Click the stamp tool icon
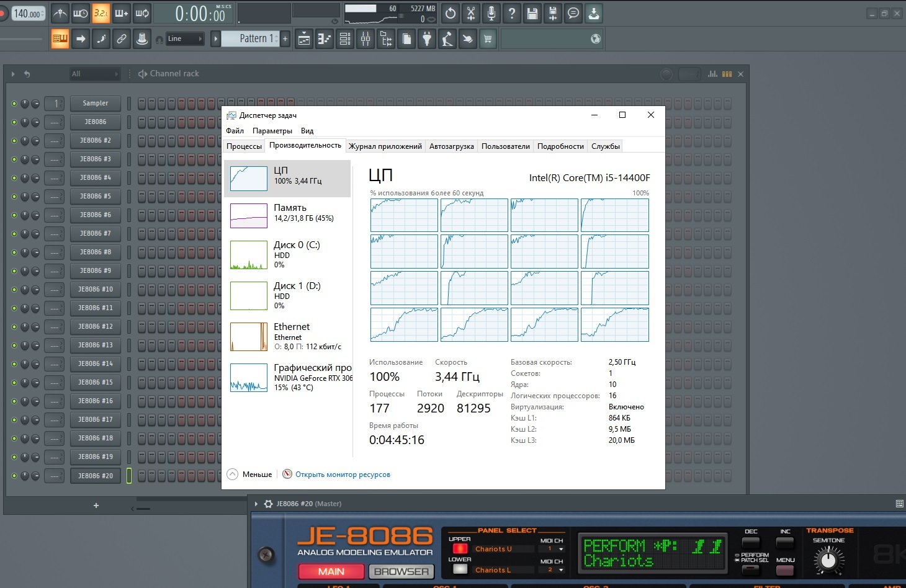 point(142,39)
